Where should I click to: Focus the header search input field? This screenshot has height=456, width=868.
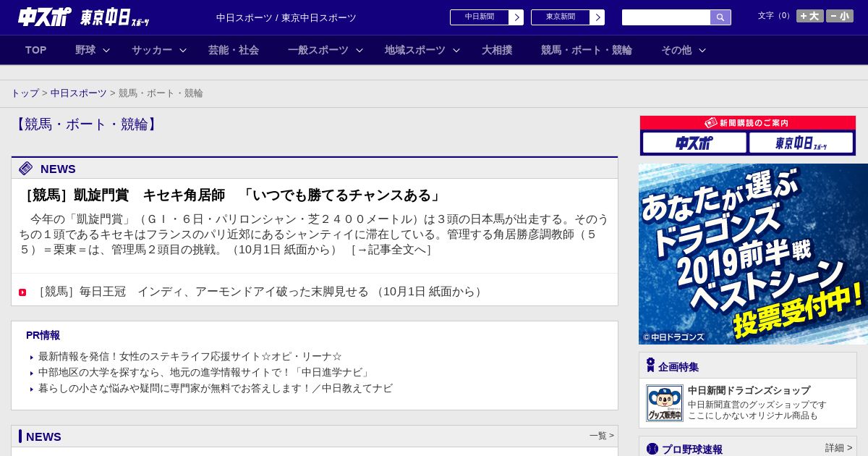click(x=666, y=17)
